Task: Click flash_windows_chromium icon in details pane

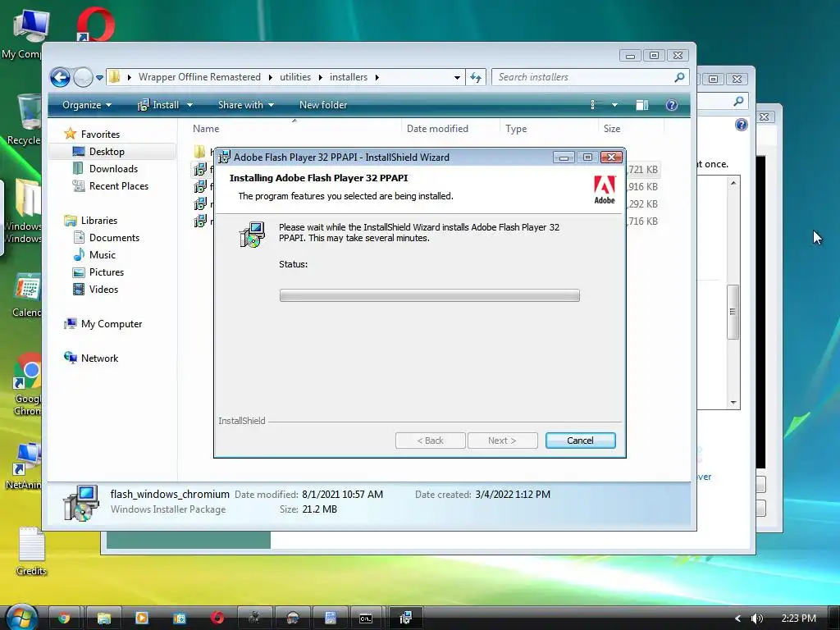Action: tap(81, 503)
